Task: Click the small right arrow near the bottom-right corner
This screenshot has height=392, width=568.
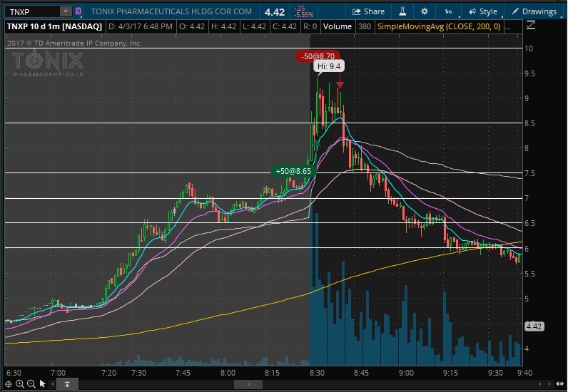Action: click(x=550, y=384)
